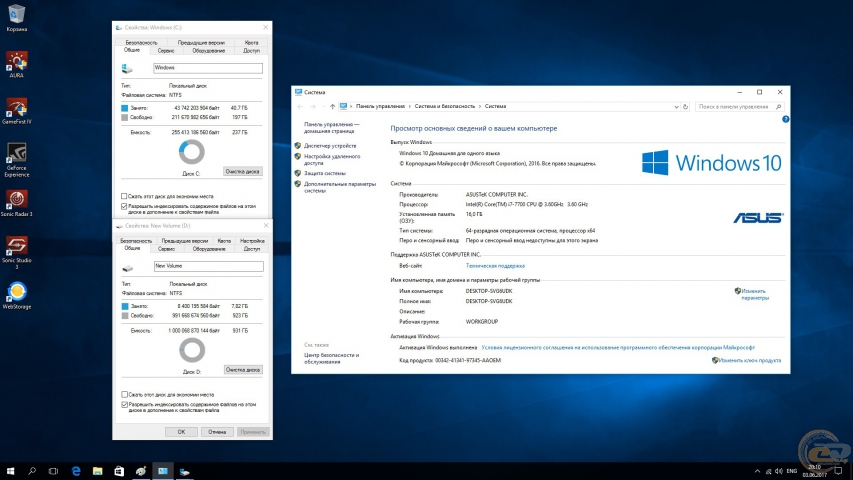The image size is (853, 480).
Task: Open Task View from the taskbar
Action: [x=53, y=471]
